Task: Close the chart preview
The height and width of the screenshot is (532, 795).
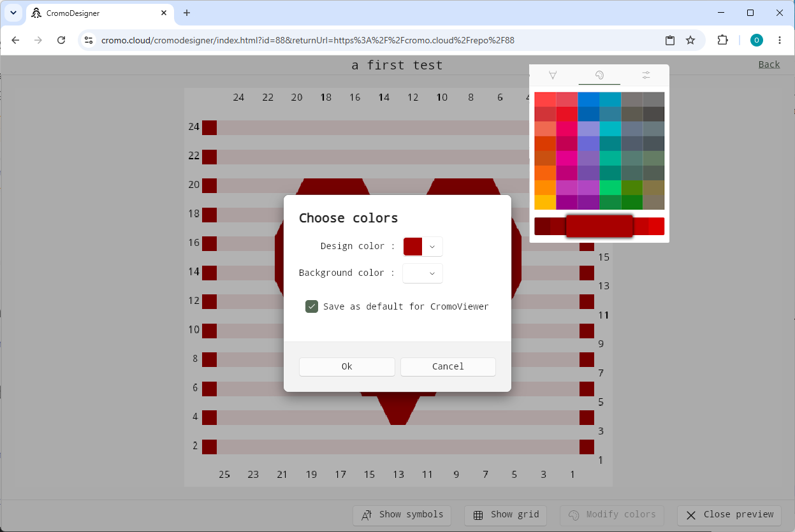Action: (729, 515)
